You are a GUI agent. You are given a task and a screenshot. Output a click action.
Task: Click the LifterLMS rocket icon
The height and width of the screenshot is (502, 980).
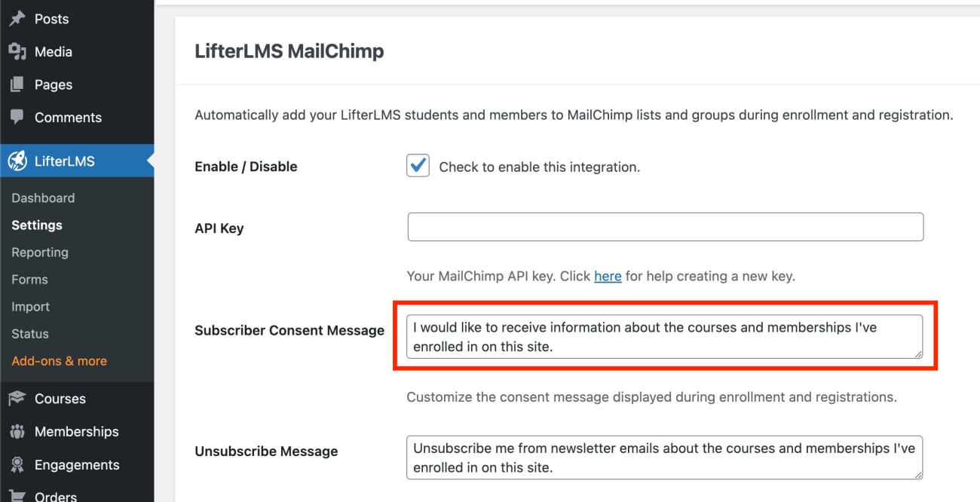click(x=17, y=161)
